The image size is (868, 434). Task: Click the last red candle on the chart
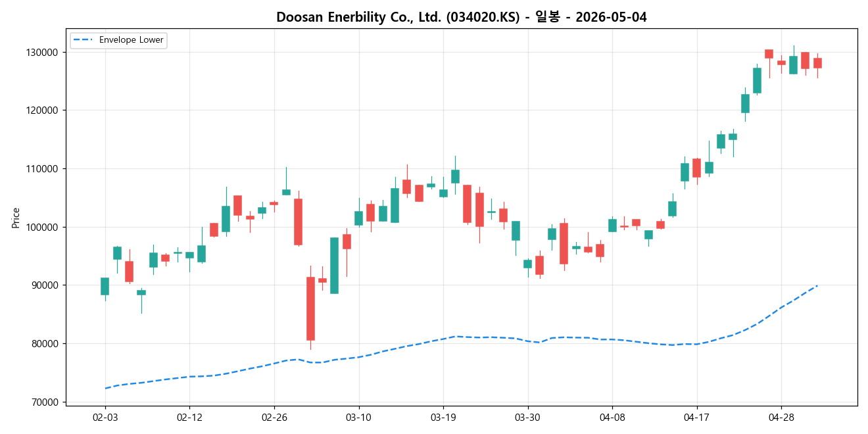click(817, 63)
